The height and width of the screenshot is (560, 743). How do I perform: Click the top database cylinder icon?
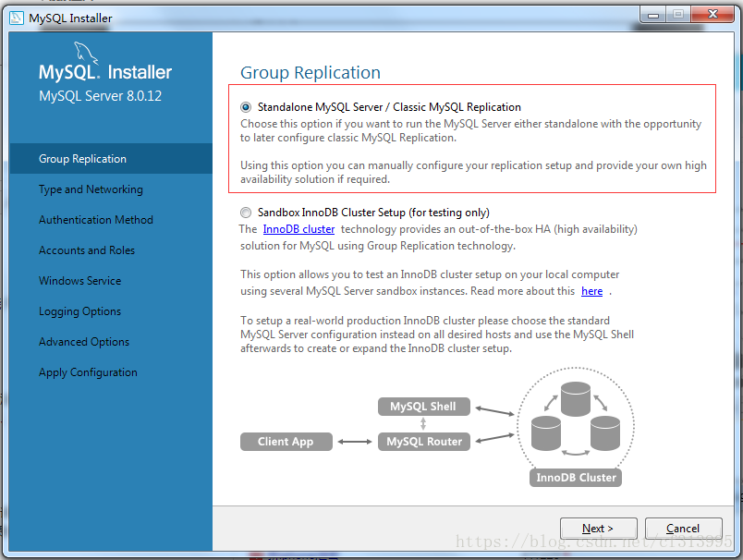pyautogui.click(x=575, y=399)
